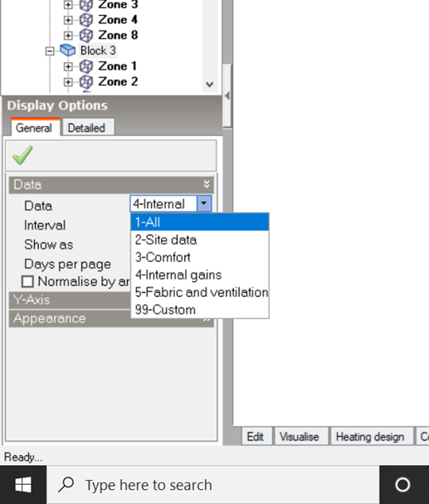Select Zone 1 in the tree
The height and width of the screenshot is (504, 429).
(118, 66)
